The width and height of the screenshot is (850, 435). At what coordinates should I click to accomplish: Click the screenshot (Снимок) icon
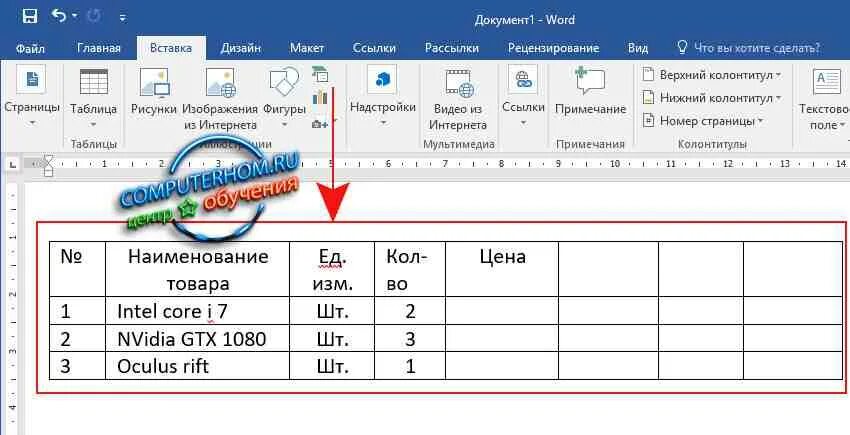click(x=320, y=124)
